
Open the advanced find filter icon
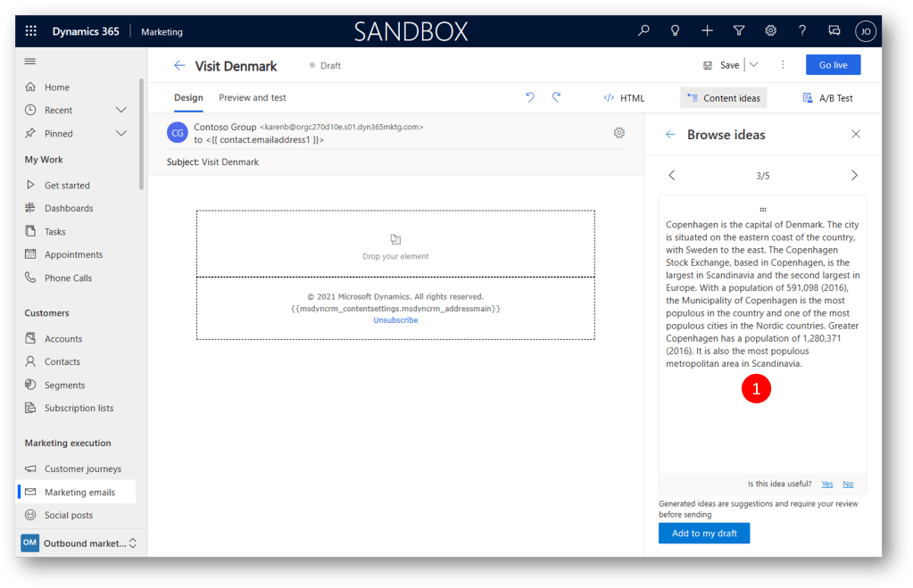click(x=739, y=31)
